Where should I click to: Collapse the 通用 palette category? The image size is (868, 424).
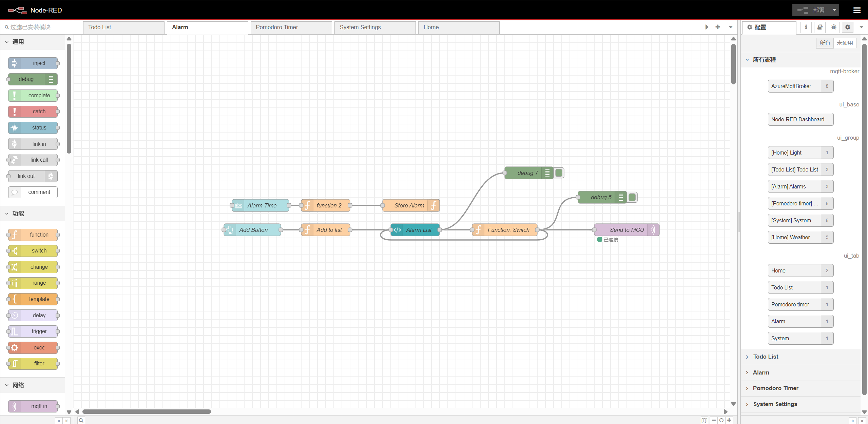[x=18, y=42]
